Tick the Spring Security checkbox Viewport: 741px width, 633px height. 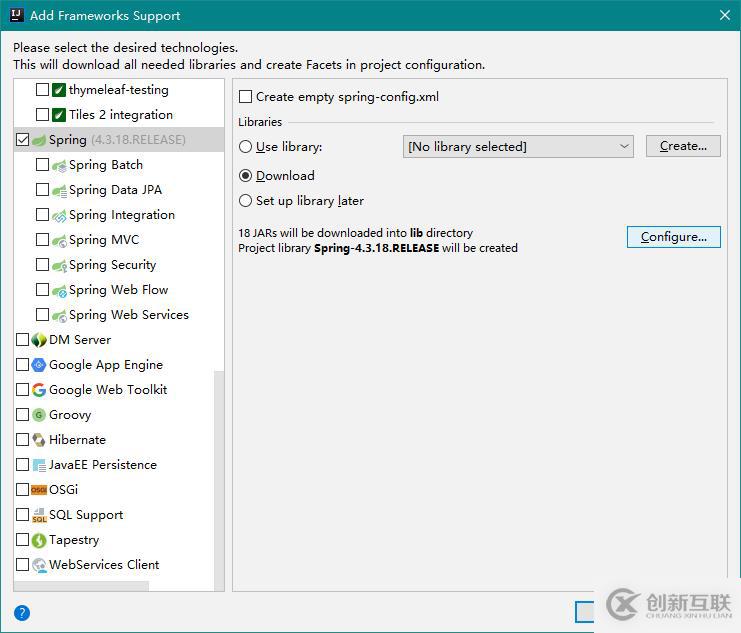[x=42, y=265]
